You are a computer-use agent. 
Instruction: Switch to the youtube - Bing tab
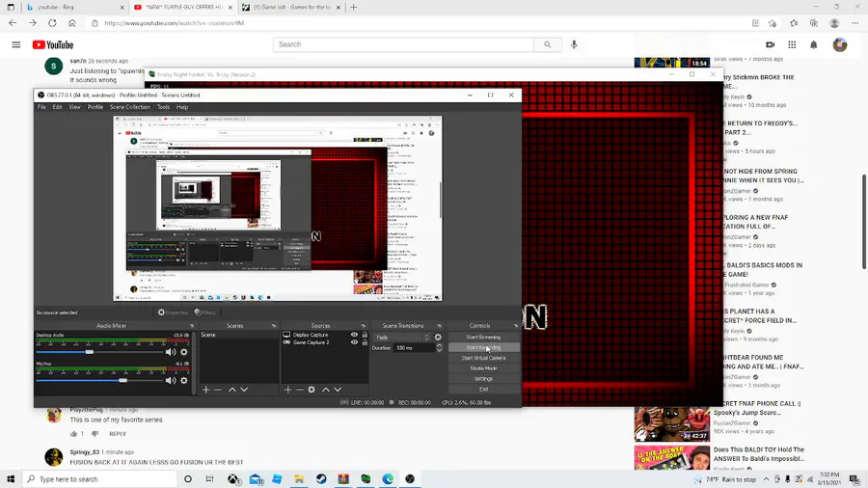74,7
